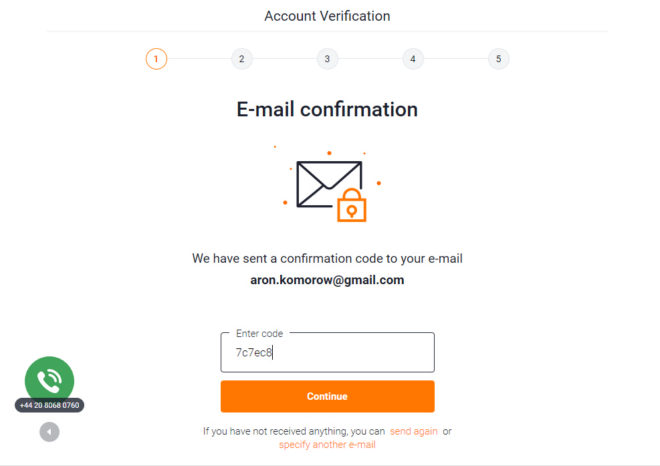Click the send again link
Image resolution: width=660 pixels, height=466 pixels.
pos(414,431)
